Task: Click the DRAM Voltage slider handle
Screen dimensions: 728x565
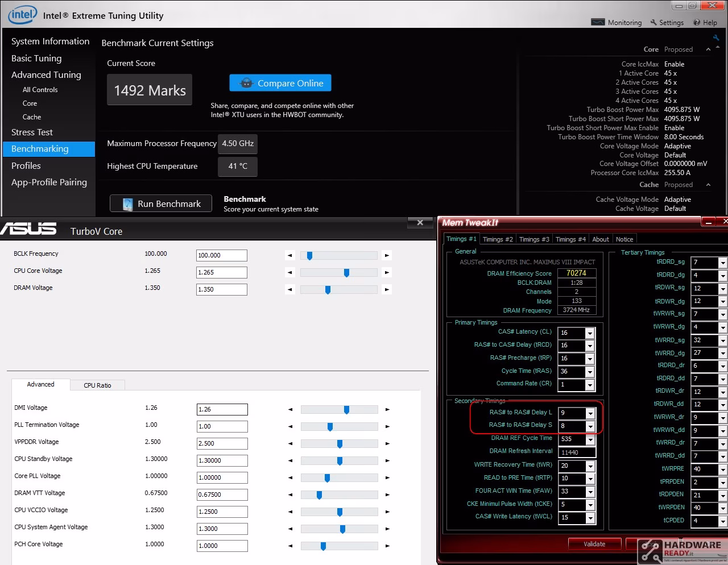Action: [328, 290]
